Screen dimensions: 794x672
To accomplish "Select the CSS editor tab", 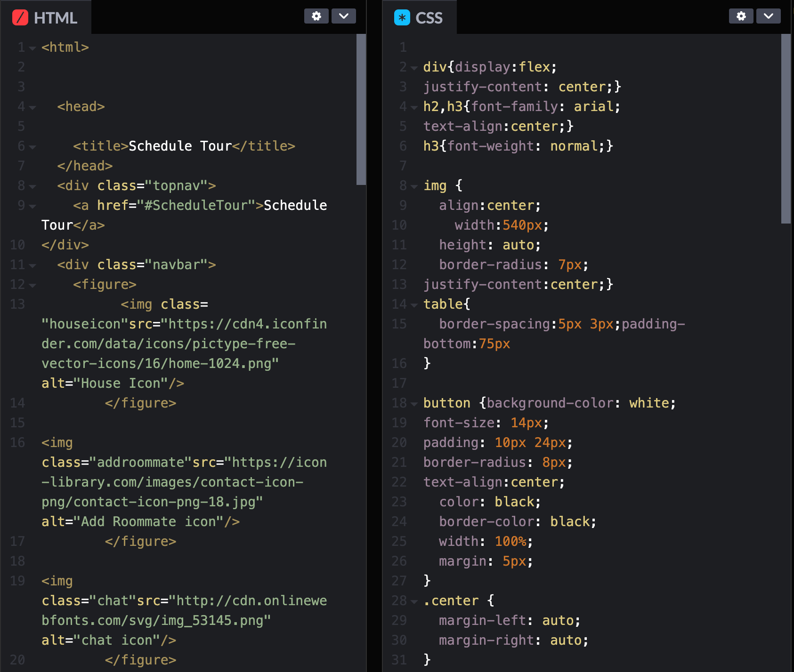I will click(420, 17).
